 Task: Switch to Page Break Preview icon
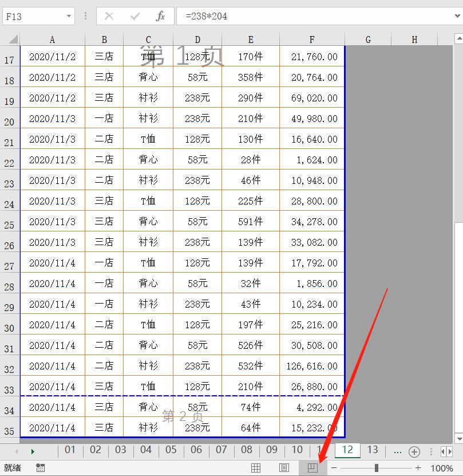click(312, 468)
